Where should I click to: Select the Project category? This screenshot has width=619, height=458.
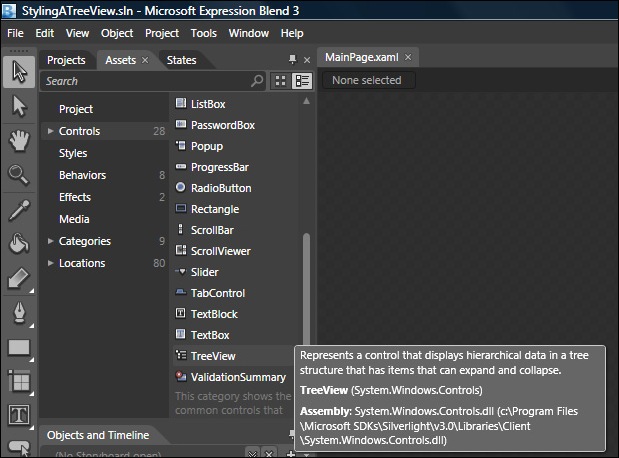[76, 109]
